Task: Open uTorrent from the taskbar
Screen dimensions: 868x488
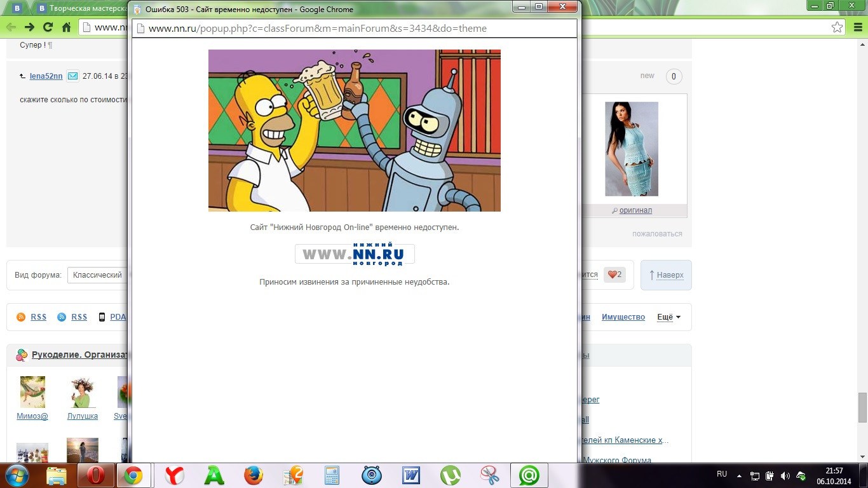Action: (451, 475)
